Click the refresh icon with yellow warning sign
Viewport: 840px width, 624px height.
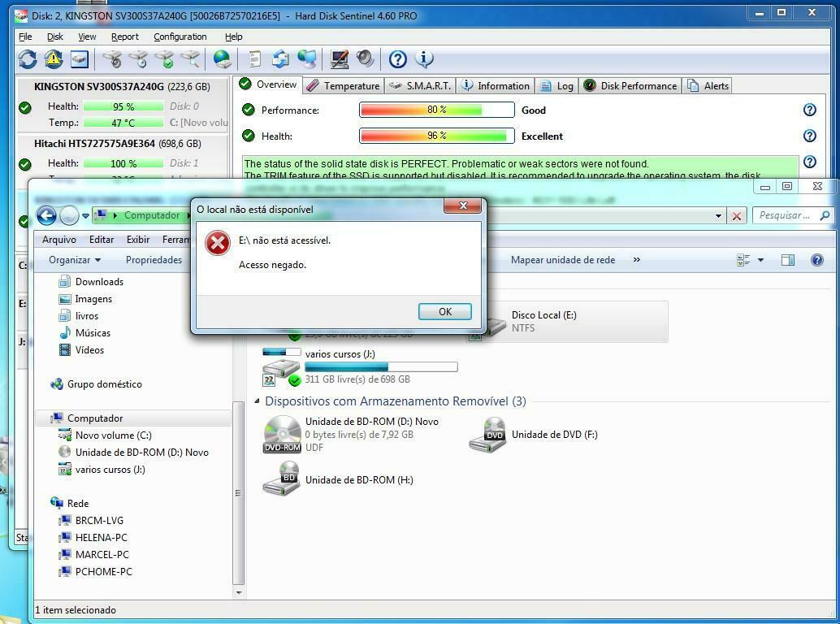tap(54, 59)
